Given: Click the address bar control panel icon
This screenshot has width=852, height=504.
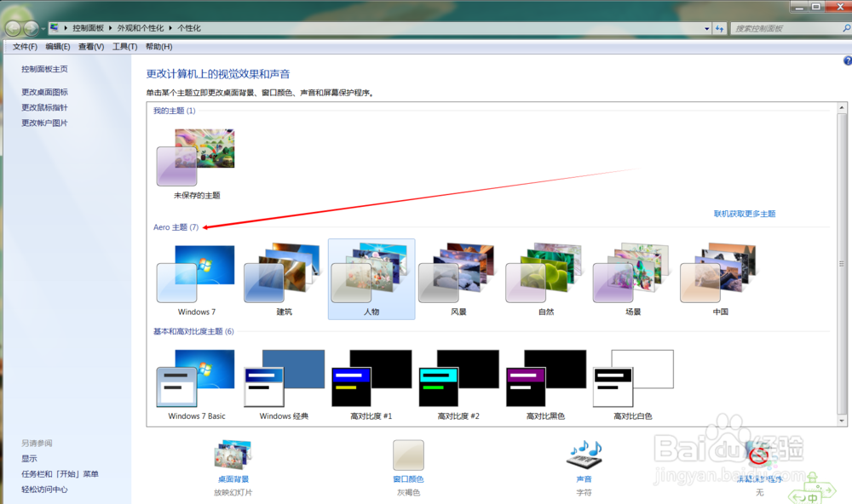Looking at the screenshot, I should pyautogui.click(x=55, y=28).
